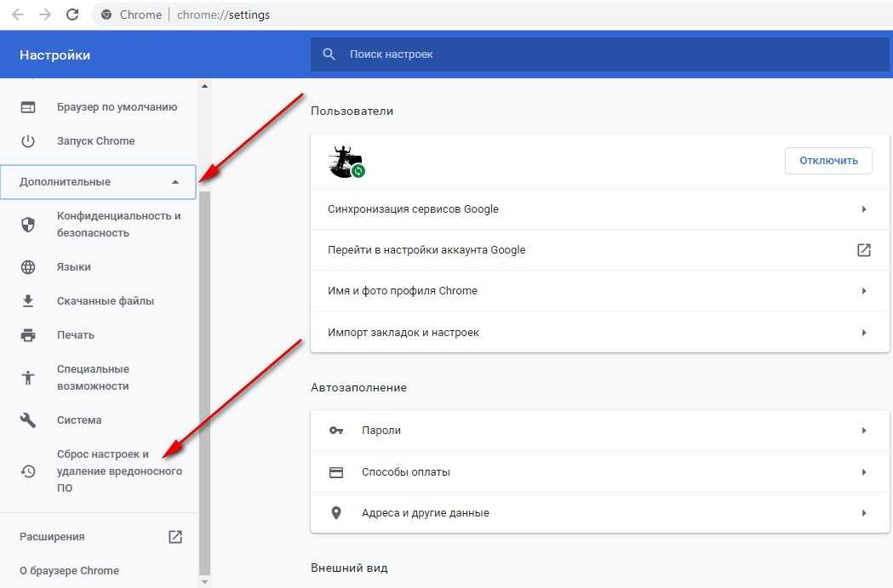Open Адреса и другие данные row
The height and width of the screenshot is (588, 893).
click(x=599, y=513)
